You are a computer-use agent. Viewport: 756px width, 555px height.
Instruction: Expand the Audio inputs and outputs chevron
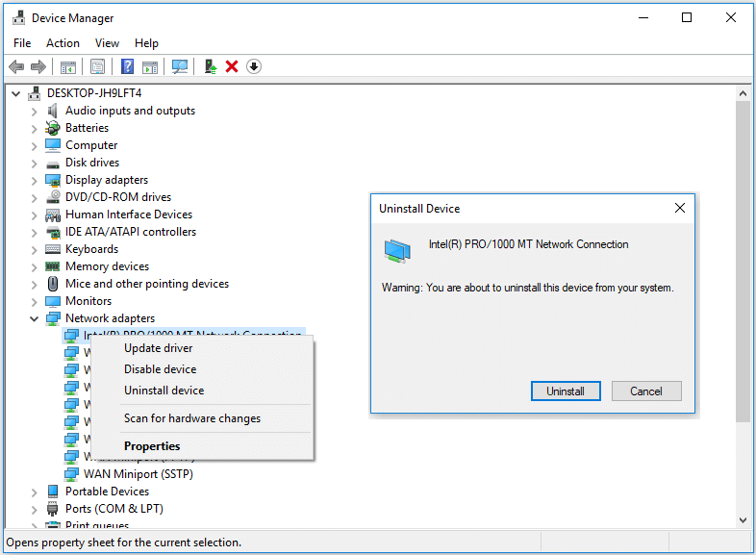tap(34, 112)
